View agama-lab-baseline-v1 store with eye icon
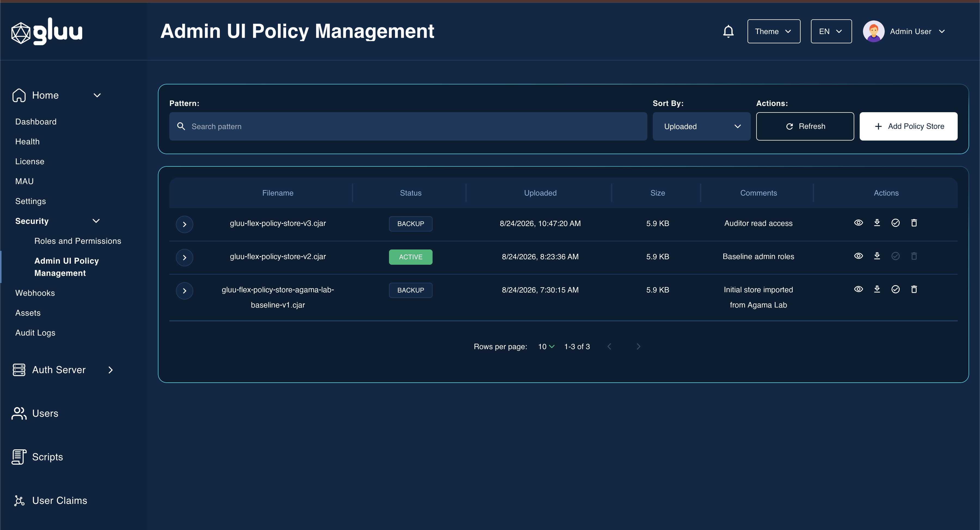This screenshot has height=530, width=980. pos(858,289)
